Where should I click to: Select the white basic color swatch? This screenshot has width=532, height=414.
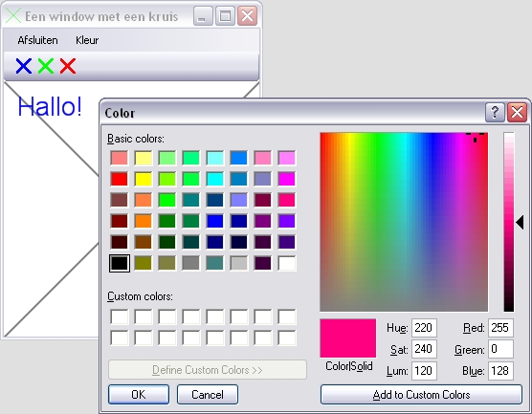tap(287, 263)
